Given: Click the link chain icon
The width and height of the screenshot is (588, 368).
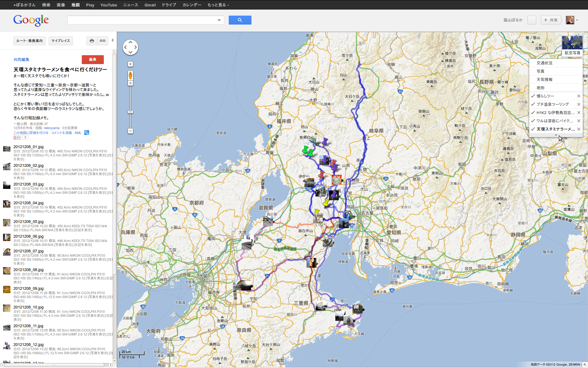Looking at the screenshot, I should click(x=103, y=41).
